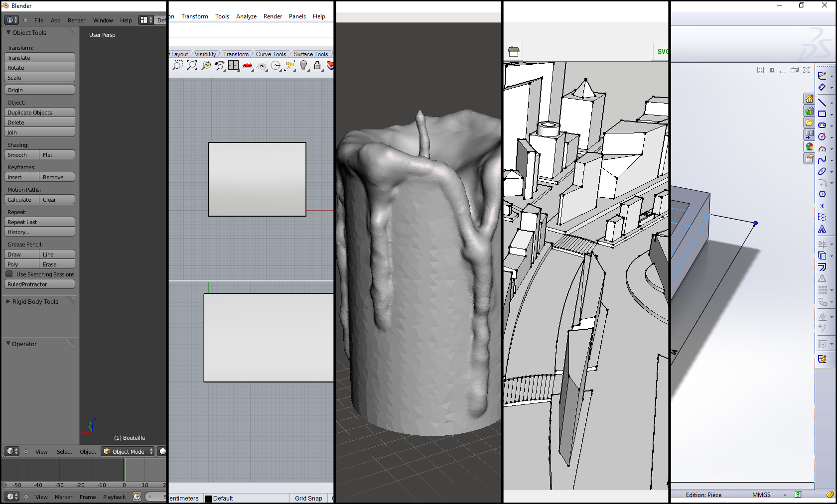Open the Render menu in Blender header
The width and height of the screenshot is (837, 504).
(x=77, y=20)
